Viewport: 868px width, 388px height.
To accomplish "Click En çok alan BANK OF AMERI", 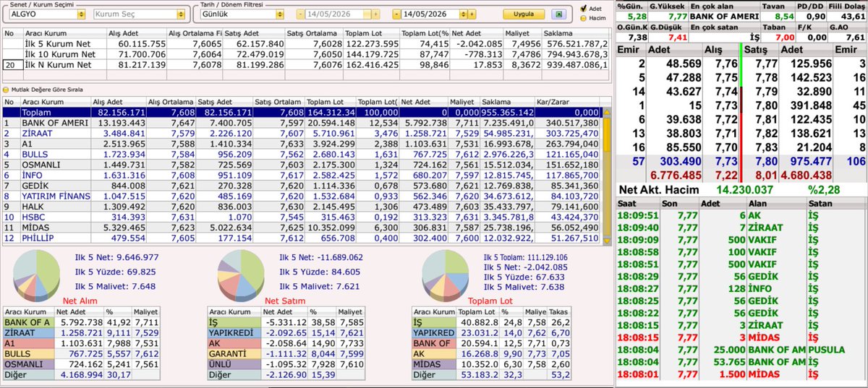I will tap(723, 15).
